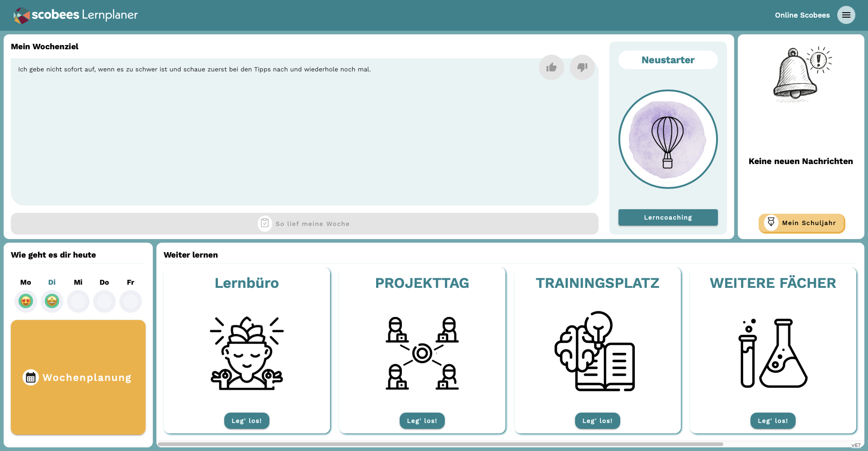Click the WEITERE FÄCHER flask icon
This screenshot has width=868, height=451.
[x=773, y=352]
